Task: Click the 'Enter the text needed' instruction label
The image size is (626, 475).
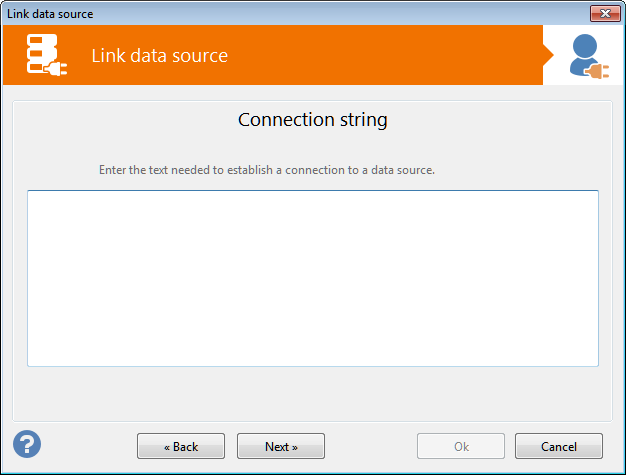Action: click(267, 170)
